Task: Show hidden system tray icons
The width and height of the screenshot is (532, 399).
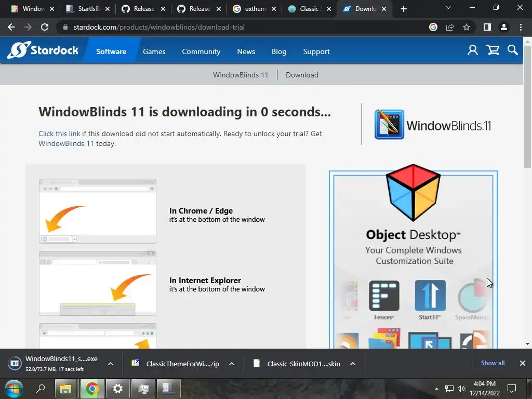Action: tap(436, 389)
